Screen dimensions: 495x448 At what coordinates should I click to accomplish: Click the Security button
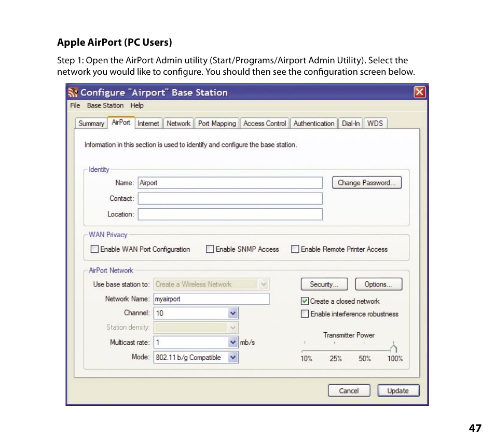click(x=324, y=284)
